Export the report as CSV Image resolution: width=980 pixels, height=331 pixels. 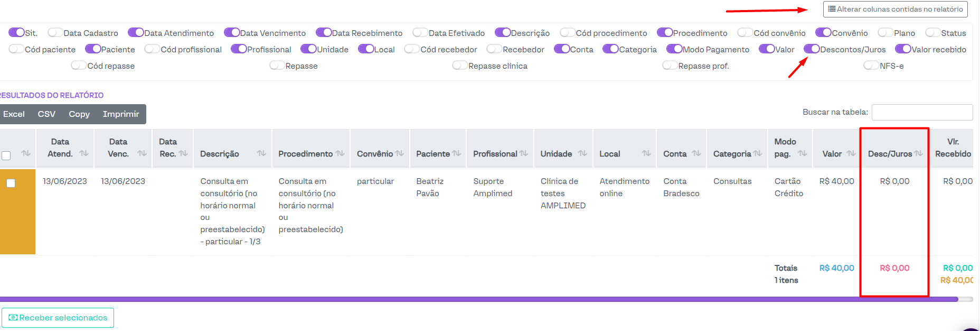[46, 114]
